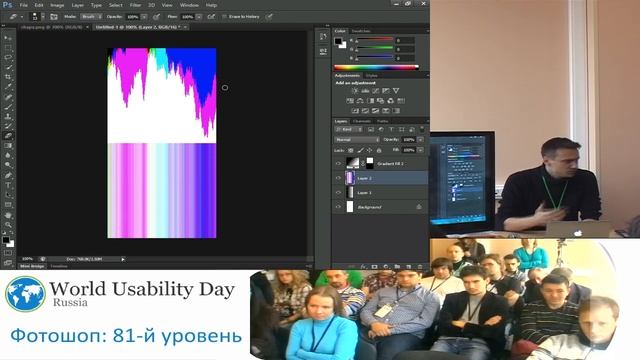Add a Curves adjustment
The width and height of the screenshot is (640, 360).
coord(376,91)
